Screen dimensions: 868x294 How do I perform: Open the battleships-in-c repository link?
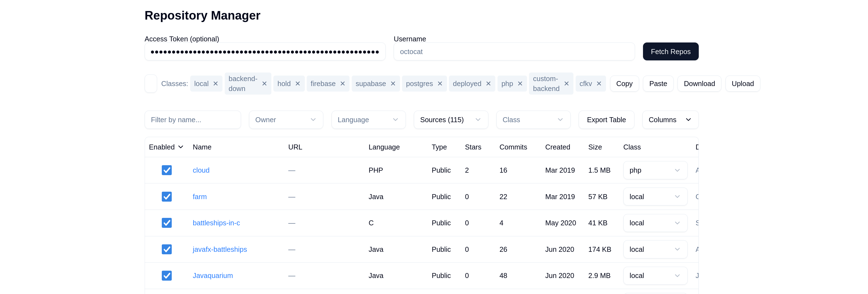216,223
